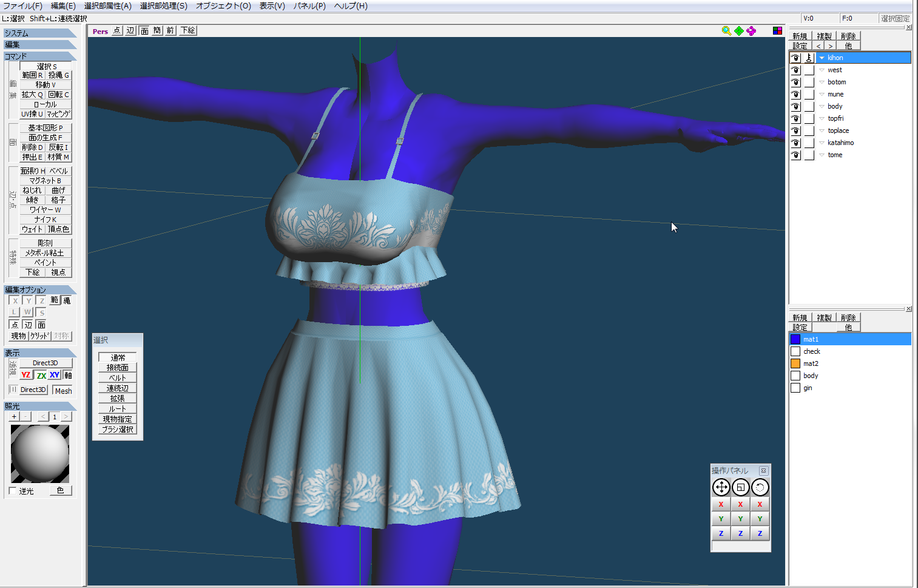Click the orange mat2 material swatch

795,363
